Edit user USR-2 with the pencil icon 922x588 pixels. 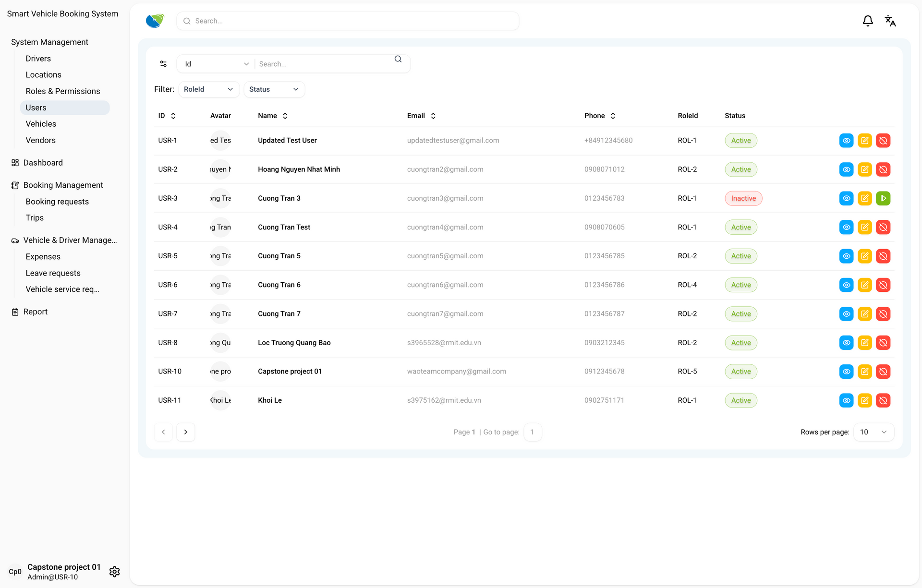tap(864, 169)
